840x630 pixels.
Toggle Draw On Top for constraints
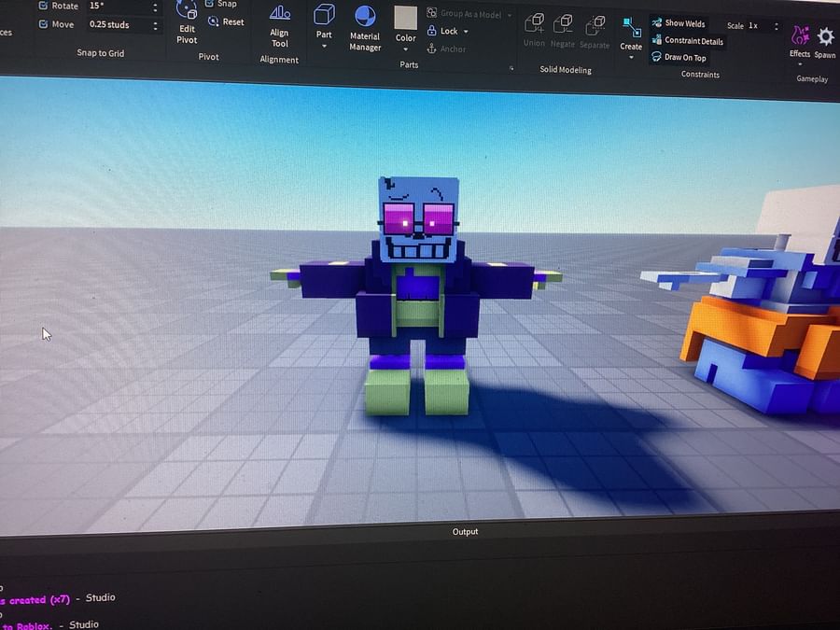pyautogui.click(x=679, y=57)
